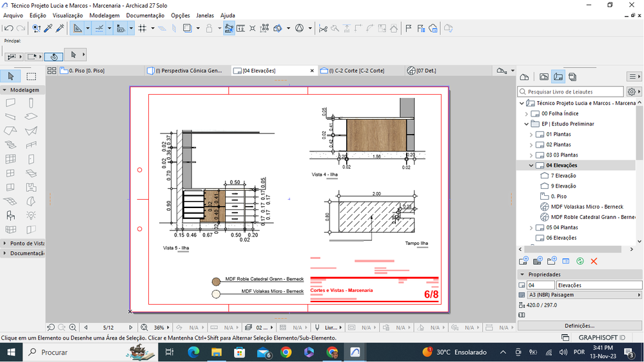Go to next layout 5/12 arrow
Image resolution: width=644 pixels, height=362 pixels.
coord(131,327)
